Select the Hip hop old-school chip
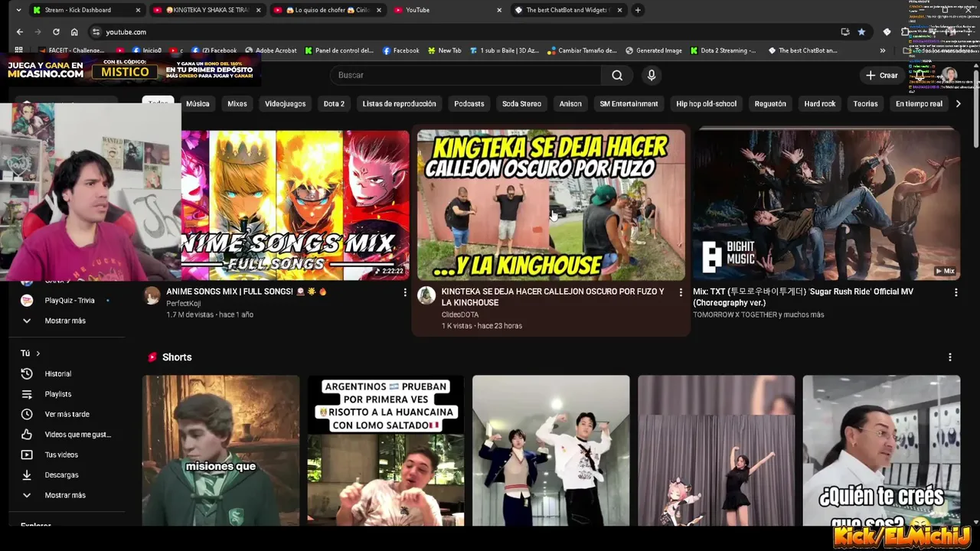 pos(706,103)
